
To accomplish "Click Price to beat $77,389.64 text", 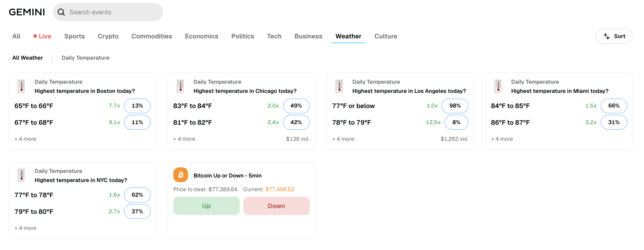I will (x=205, y=189).
